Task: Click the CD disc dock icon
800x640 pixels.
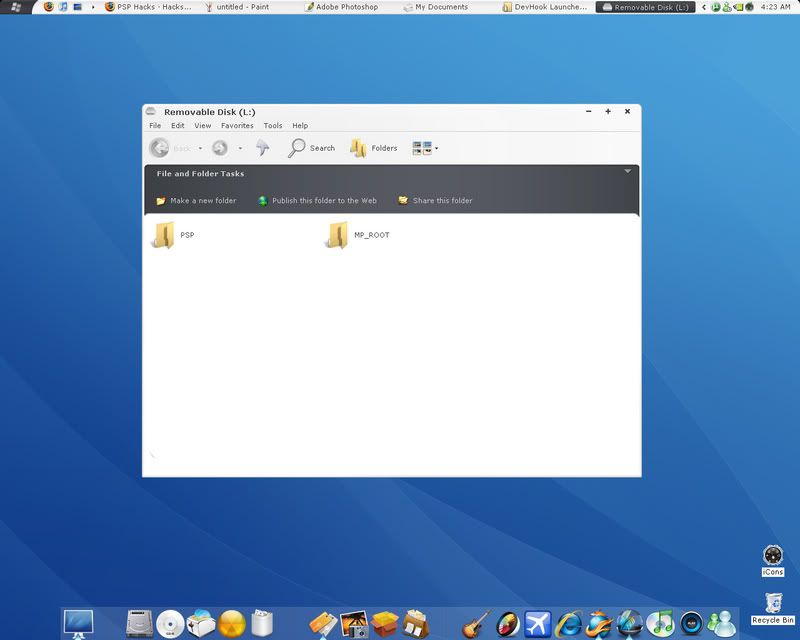Action: click(x=170, y=624)
